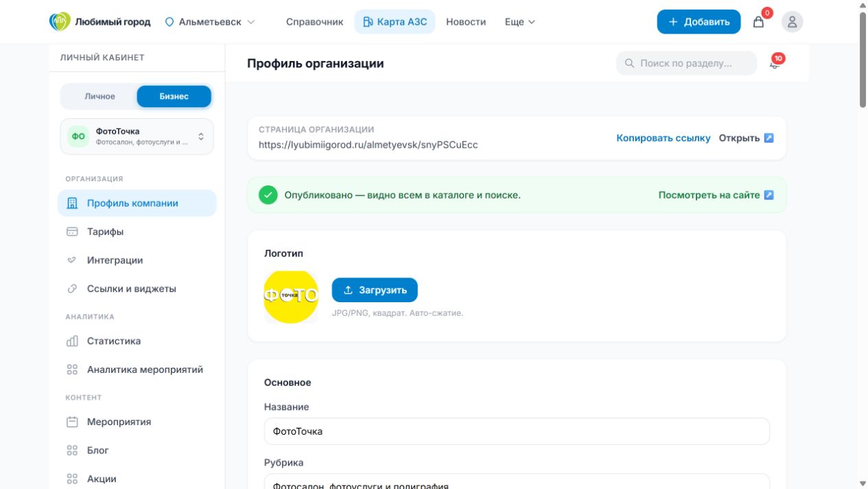The image size is (868, 489).
Task: Open Справочник in the top navigation
Action: [314, 22]
